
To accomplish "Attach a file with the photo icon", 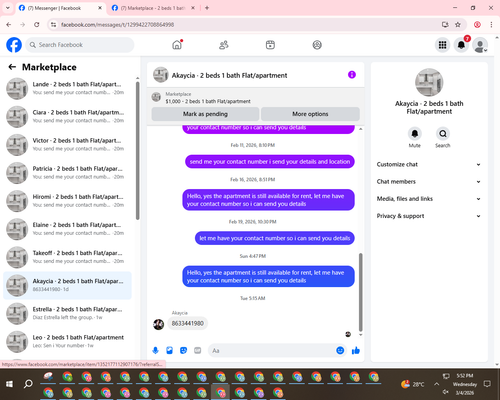I will (x=169, y=350).
